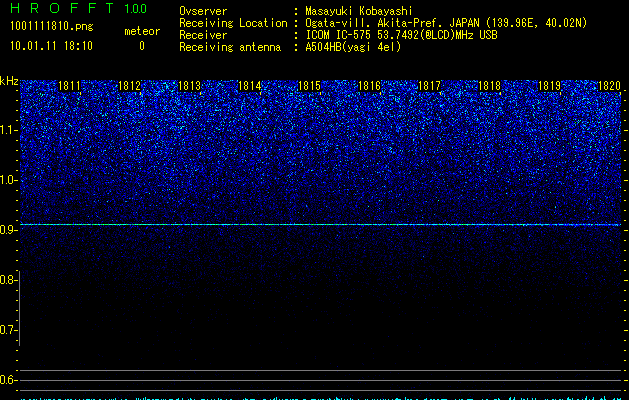The image size is (629, 400).
Task: Click the 0.9 frequency axis label
Action: (x=8, y=230)
